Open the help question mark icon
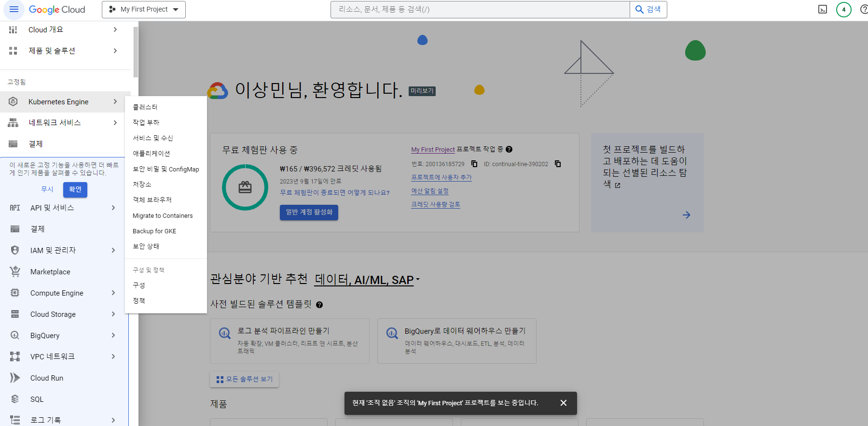Image resolution: width=868 pixels, height=426 pixels. tap(864, 9)
